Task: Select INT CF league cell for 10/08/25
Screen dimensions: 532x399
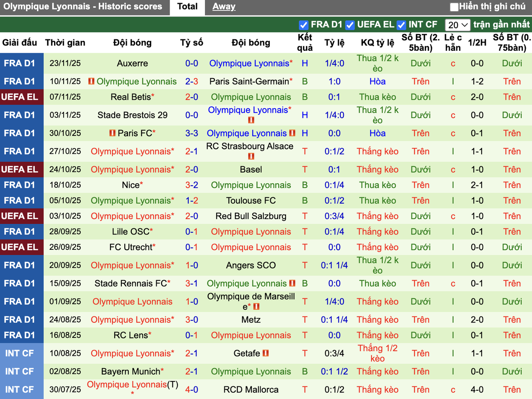Action: coord(22,353)
